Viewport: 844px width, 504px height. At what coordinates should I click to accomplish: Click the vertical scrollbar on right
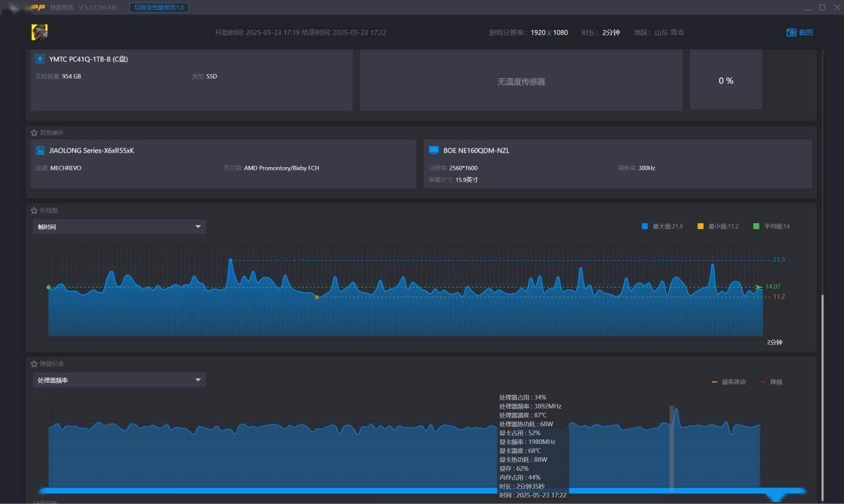click(823, 397)
